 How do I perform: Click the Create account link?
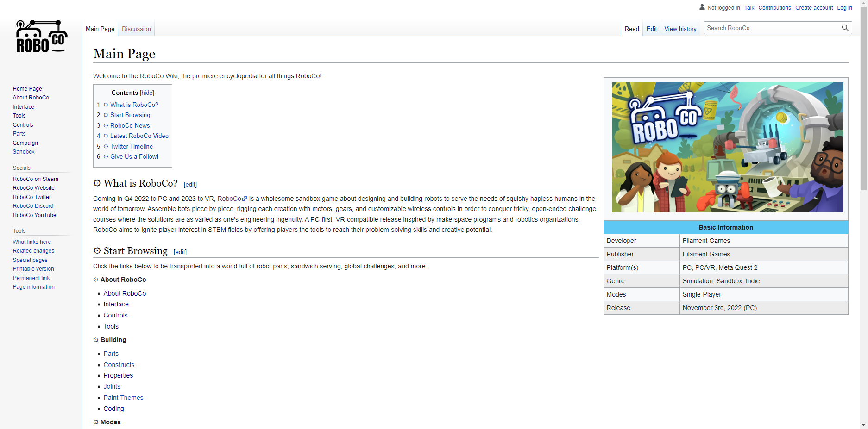click(814, 8)
